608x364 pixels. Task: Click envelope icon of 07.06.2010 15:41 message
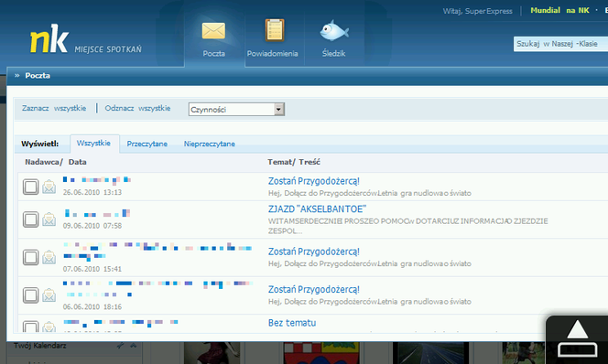click(49, 257)
